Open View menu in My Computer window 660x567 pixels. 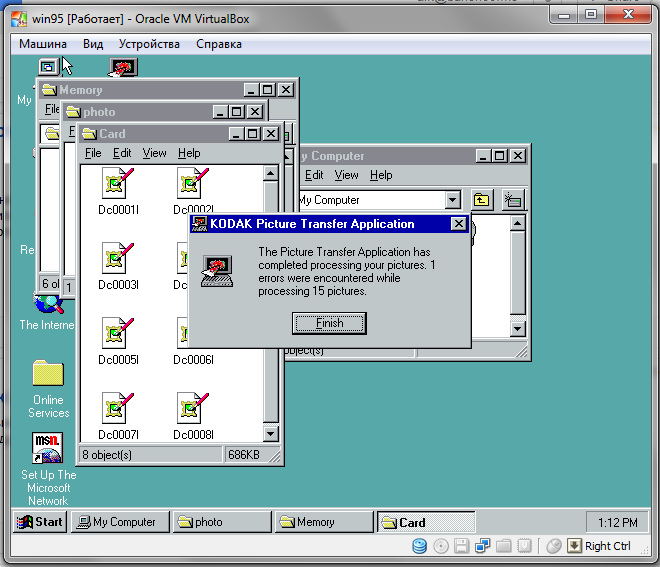coord(346,175)
